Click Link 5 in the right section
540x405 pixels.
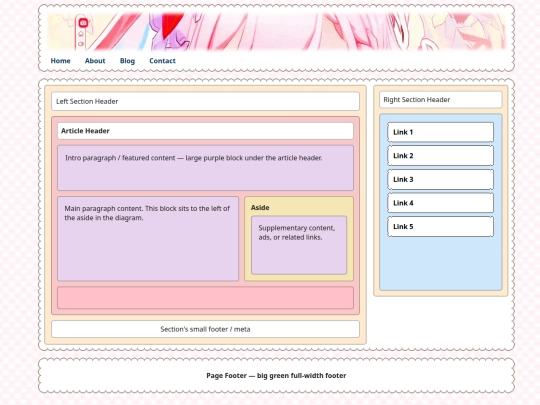coord(440,227)
